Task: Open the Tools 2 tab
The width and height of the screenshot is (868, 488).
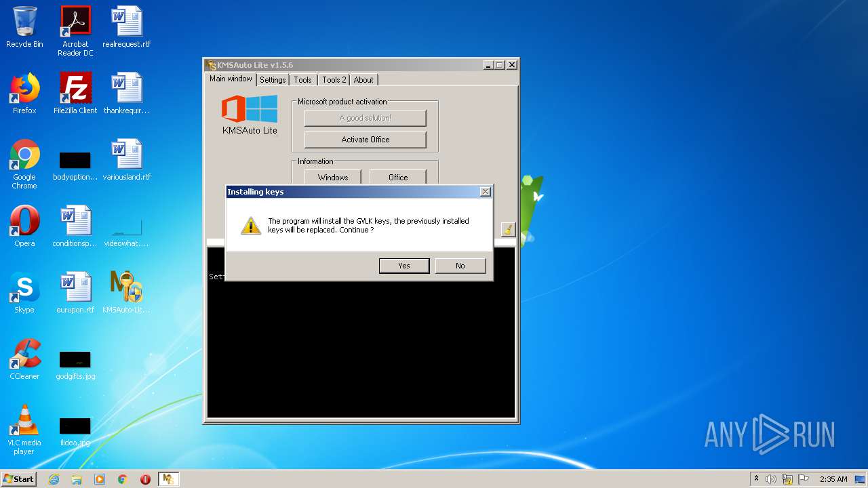Action: [334, 80]
